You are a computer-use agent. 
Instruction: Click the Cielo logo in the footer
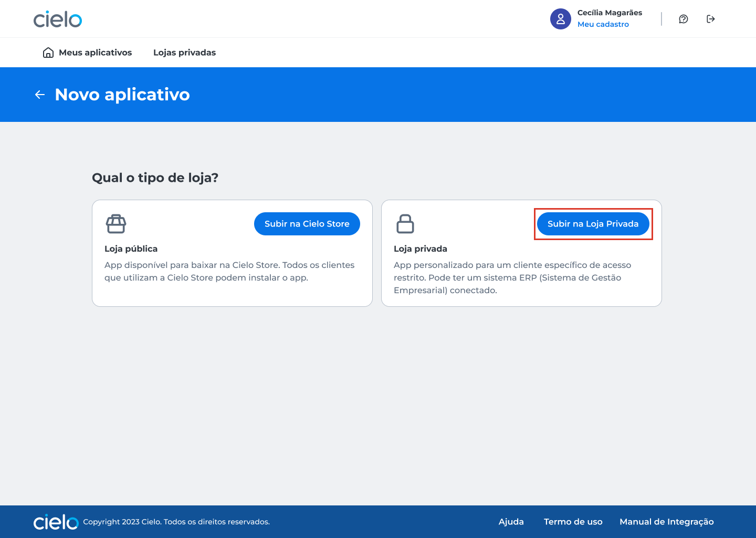pos(56,522)
